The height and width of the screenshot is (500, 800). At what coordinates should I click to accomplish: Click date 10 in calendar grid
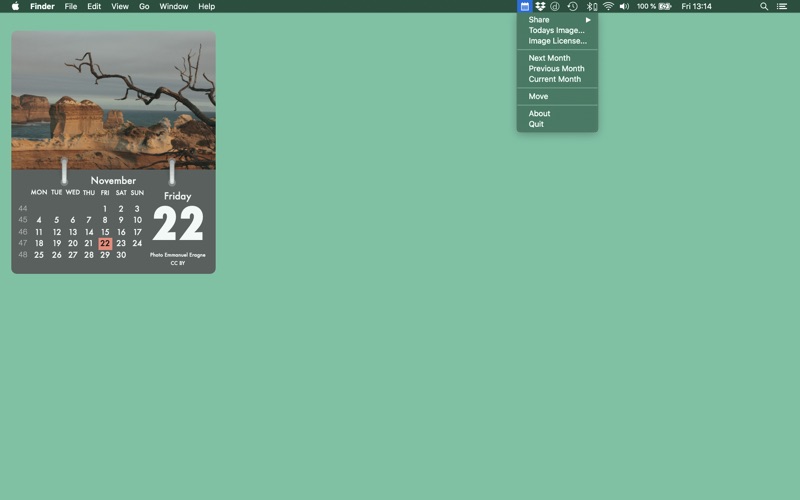(137, 220)
